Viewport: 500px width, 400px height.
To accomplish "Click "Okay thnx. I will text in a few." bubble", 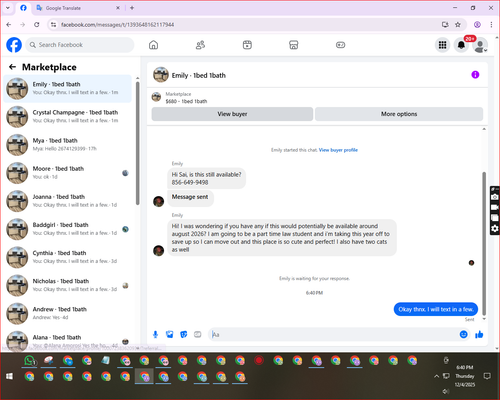I will click(436, 309).
